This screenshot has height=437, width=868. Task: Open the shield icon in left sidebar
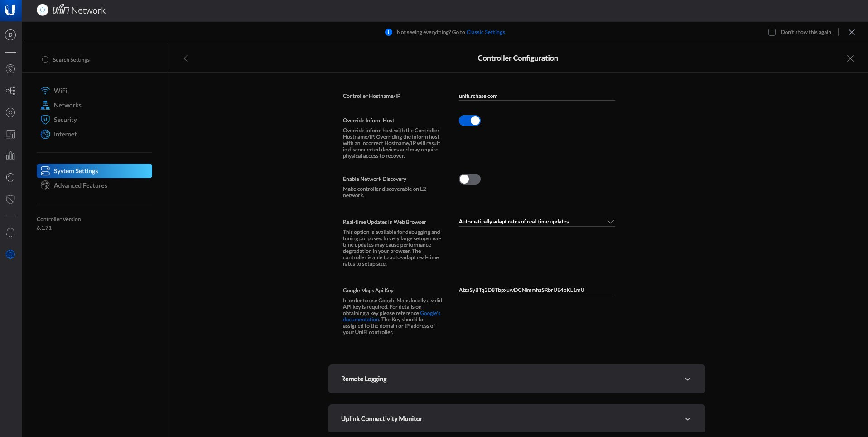[x=10, y=199]
